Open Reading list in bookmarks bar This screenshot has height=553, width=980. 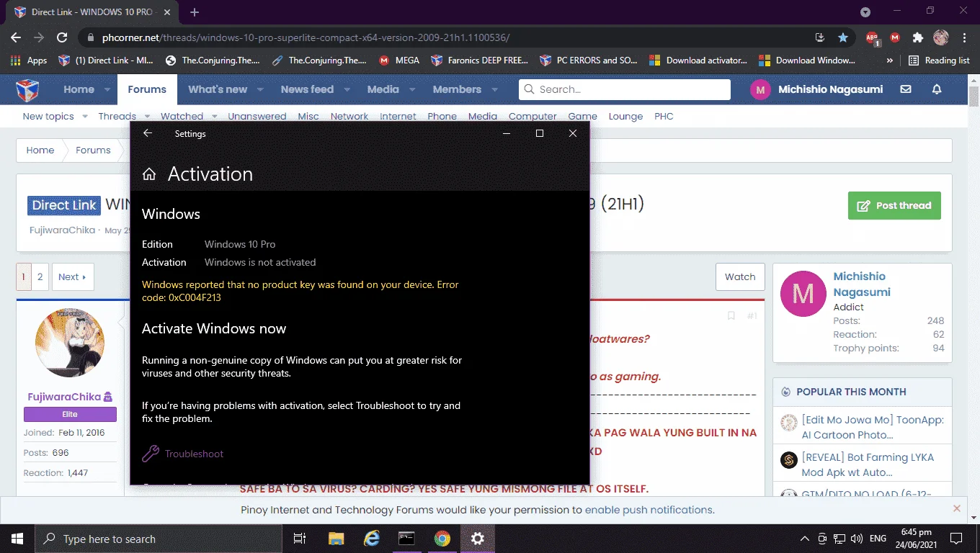(x=940, y=60)
